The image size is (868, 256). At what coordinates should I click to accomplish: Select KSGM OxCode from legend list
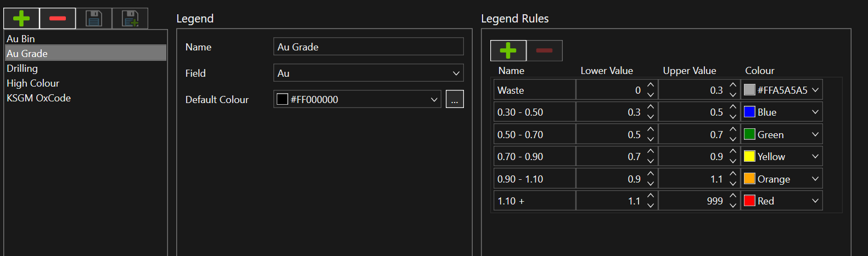click(39, 98)
